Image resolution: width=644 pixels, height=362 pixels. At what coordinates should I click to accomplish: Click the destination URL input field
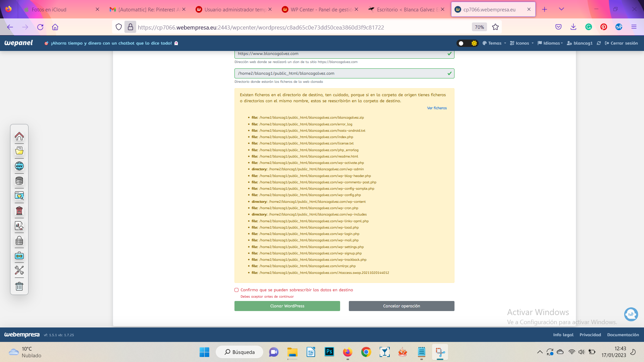tap(344, 54)
